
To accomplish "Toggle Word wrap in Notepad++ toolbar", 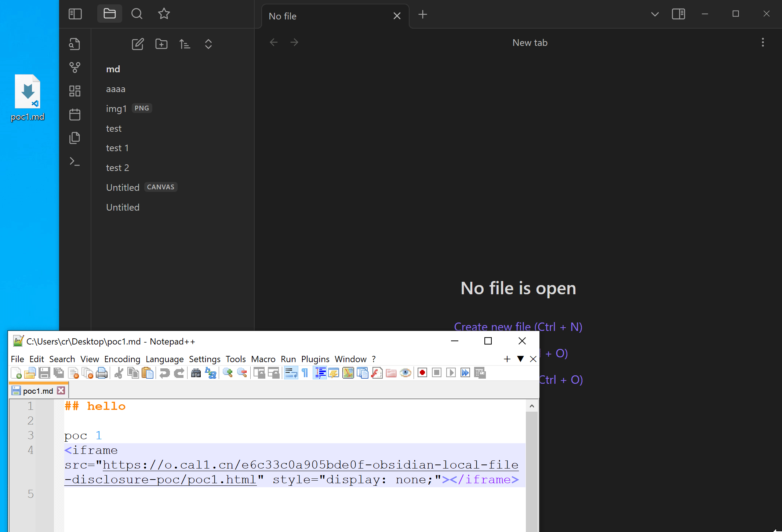I will click(291, 373).
